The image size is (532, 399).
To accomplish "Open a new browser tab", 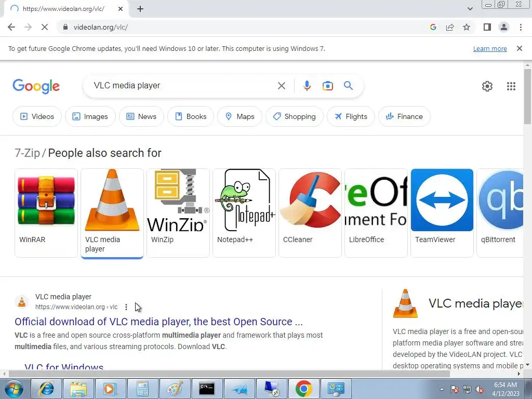I will [x=140, y=9].
